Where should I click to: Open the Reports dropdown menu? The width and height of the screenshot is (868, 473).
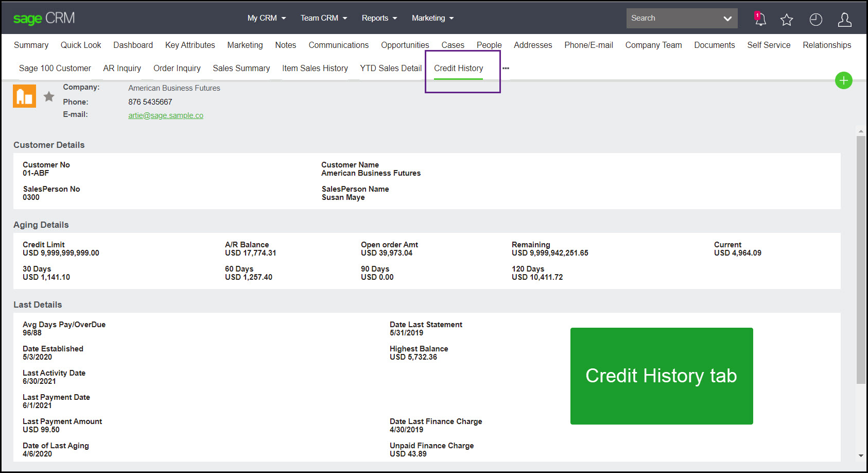coord(379,18)
